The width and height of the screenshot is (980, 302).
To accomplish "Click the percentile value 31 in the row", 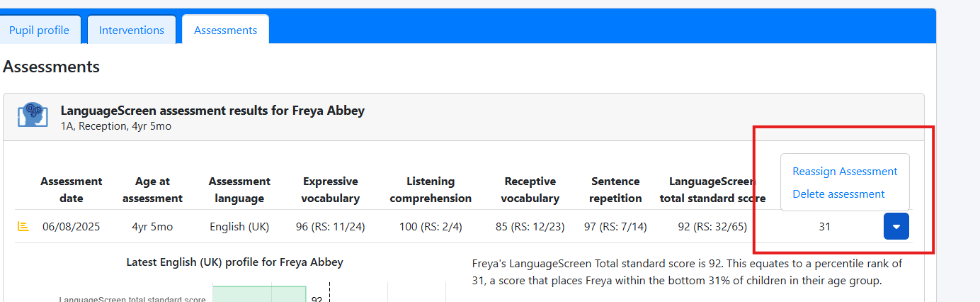I will point(824,227).
